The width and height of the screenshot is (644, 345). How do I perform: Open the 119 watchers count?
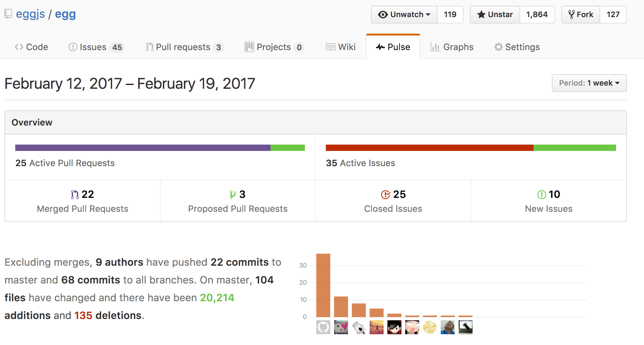pos(450,15)
